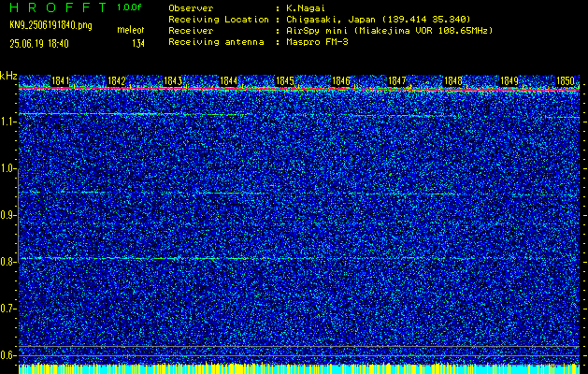This screenshot has width=588, height=374.
Task: Click the 0.8 frequency axis label
Action: (x=8, y=262)
